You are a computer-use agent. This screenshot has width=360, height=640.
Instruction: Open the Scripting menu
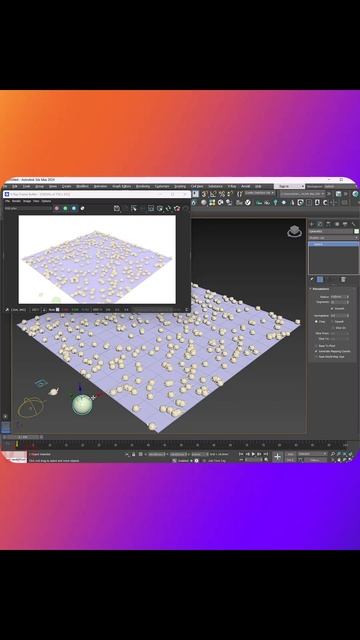point(180,187)
